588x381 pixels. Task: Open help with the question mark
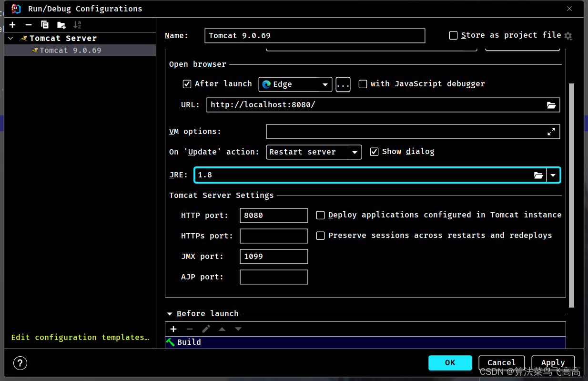coord(20,363)
